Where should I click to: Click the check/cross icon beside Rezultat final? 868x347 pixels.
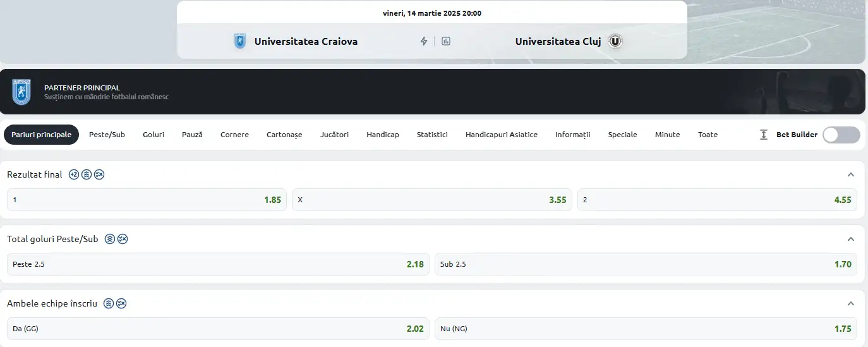[x=99, y=174]
